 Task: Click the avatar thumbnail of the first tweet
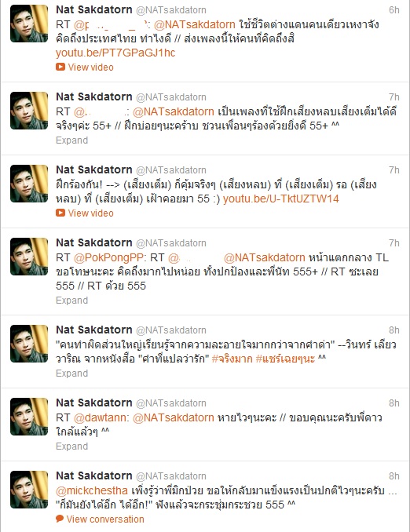click(29, 24)
